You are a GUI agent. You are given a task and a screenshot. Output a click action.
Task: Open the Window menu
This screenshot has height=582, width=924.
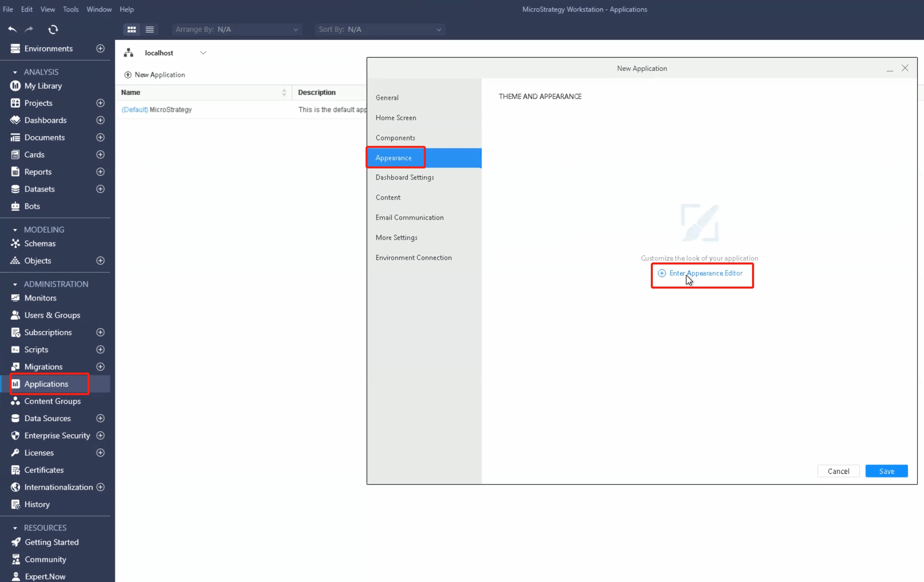99,9
